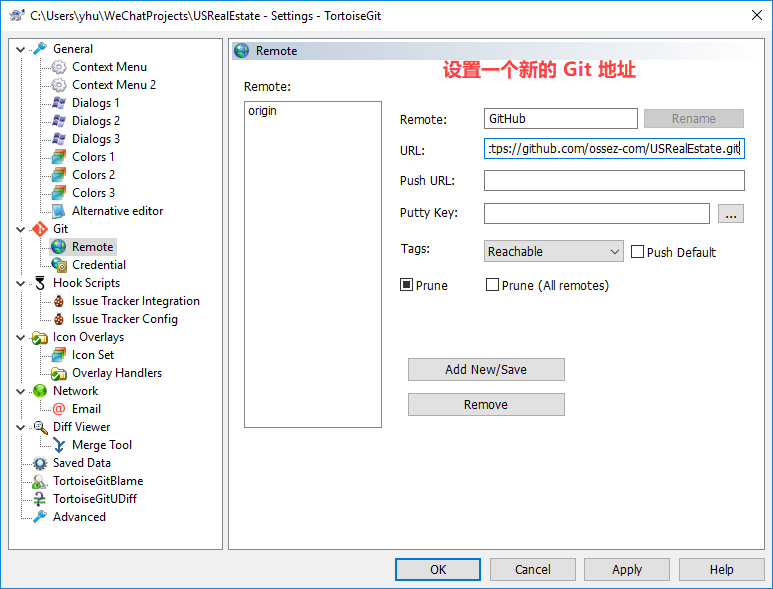
Task: Click the Remove remote button
Action: 486,405
